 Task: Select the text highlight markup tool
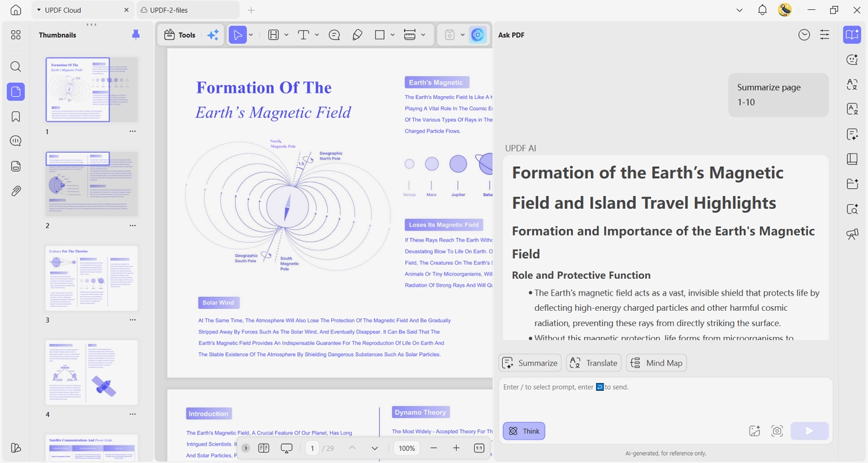273,35
